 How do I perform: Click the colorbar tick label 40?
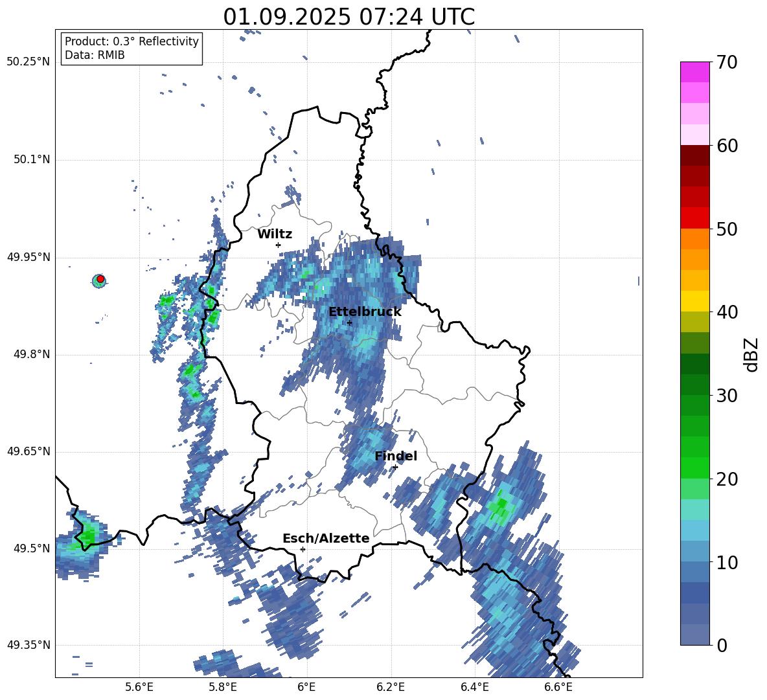pos(727,312)
